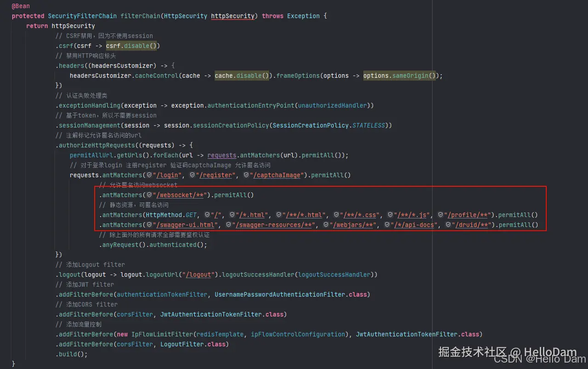Click the comment "// CSRF禁用，因为不使用session"
The height and width of the screenshot is (369, 588).
(104, 36)
